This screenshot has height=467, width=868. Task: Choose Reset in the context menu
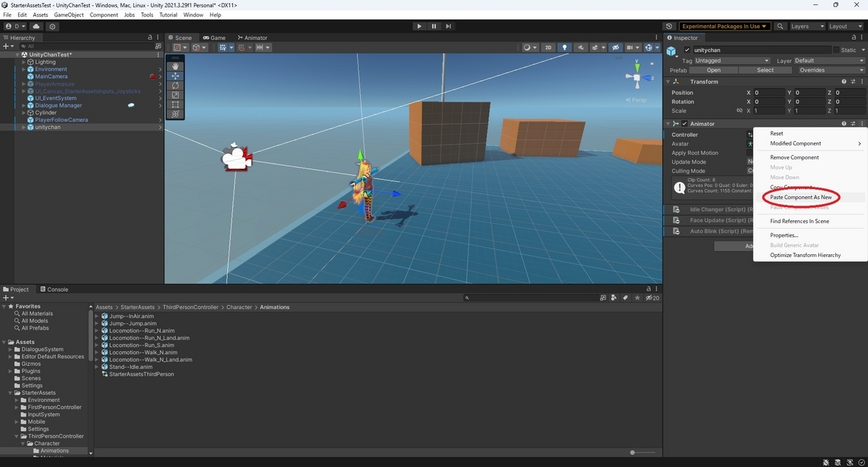click(x=776, y=133)
